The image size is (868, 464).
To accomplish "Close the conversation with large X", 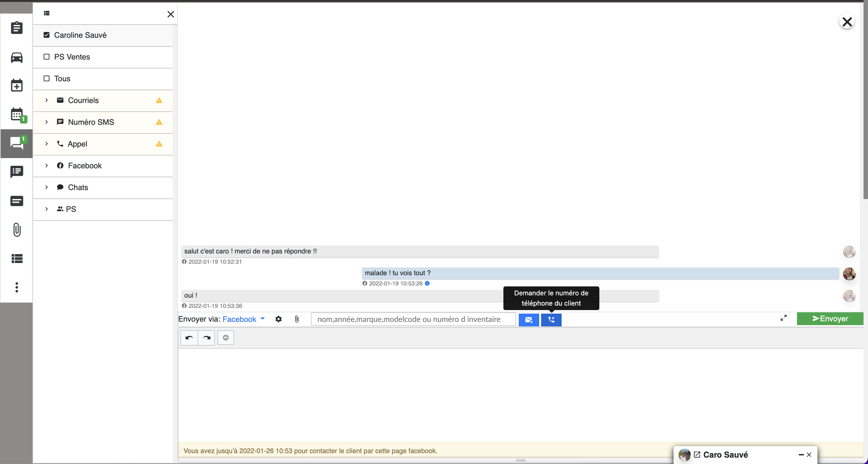I will pyautogui.click(x=847, y=22).
